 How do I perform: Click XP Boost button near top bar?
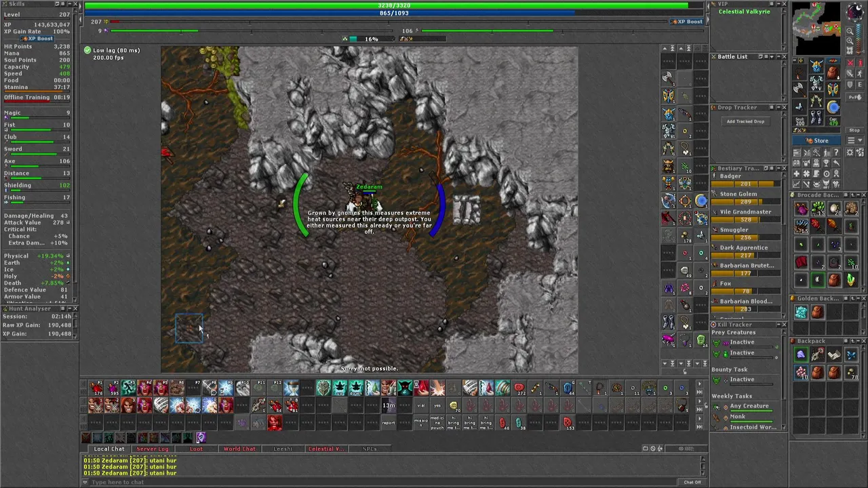coord(686,22)
